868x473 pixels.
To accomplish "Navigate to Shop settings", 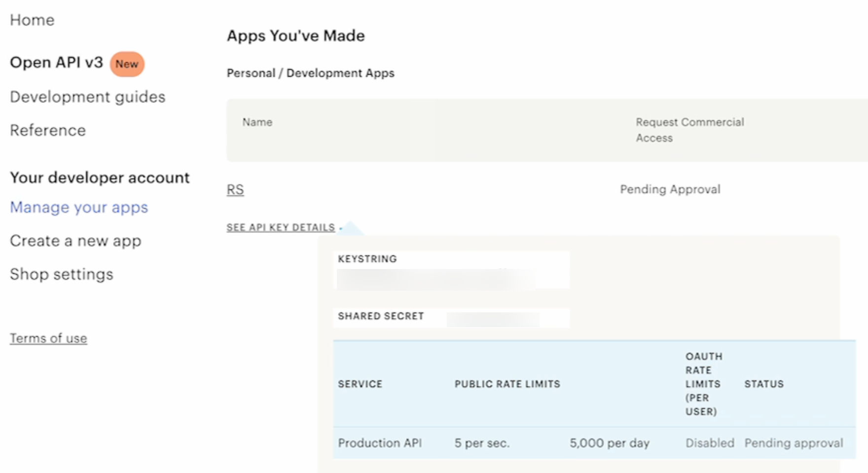I will coord(62,274).
